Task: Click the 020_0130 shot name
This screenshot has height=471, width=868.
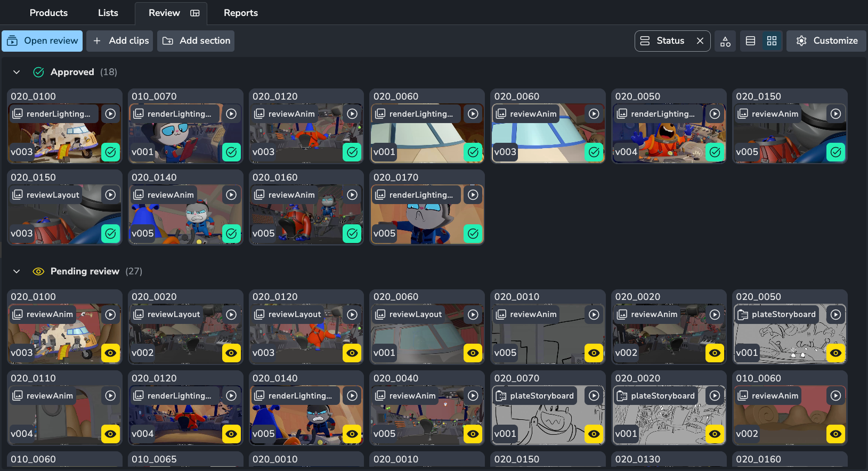Action: coord(638,459)
